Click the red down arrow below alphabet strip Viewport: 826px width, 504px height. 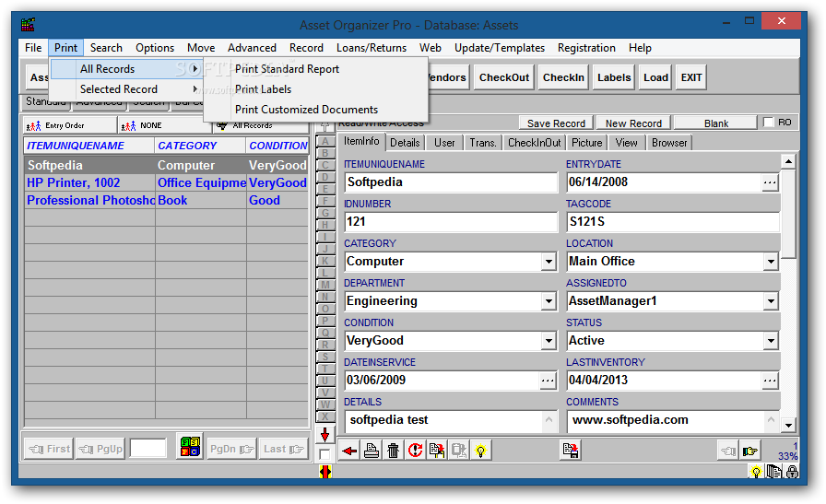coord(325,435)
